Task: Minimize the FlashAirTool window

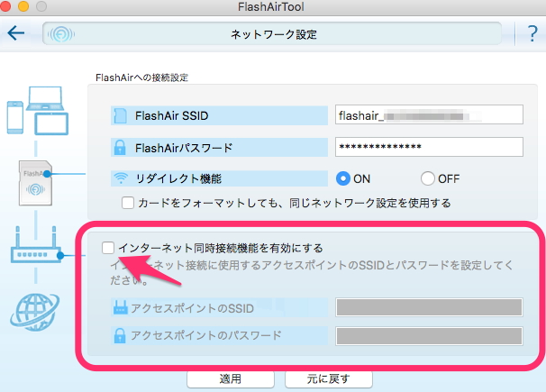Action: click(x=23, y=6)
